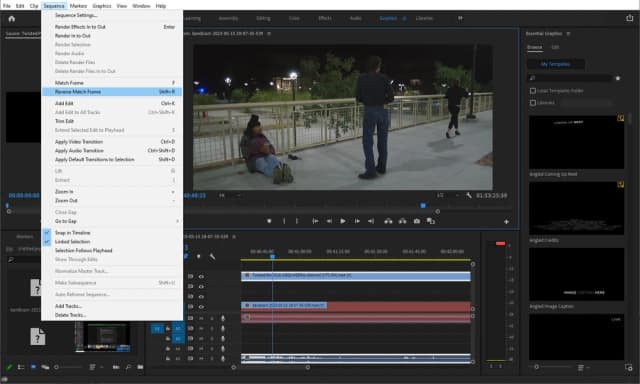Click the Project panel zoom slider
This screenshot has width=640, height=384.
[69, 367]
